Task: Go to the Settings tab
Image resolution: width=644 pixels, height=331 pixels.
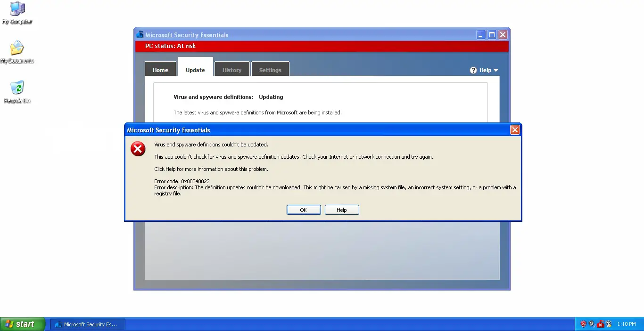Action: (270, 70)
